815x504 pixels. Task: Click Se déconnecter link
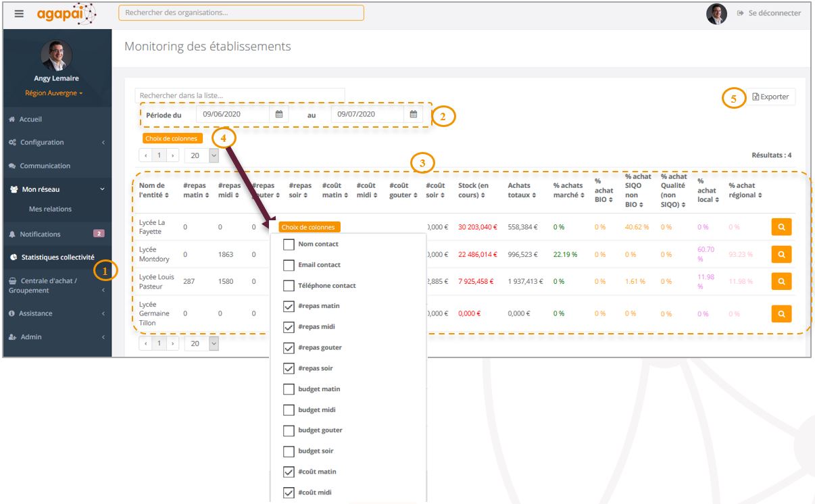(x=769, y=13)
